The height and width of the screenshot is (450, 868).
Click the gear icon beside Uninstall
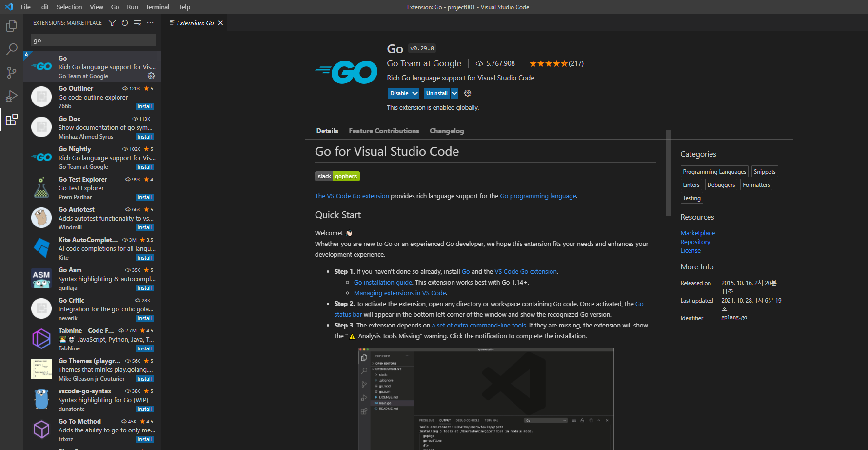[468, 93]
